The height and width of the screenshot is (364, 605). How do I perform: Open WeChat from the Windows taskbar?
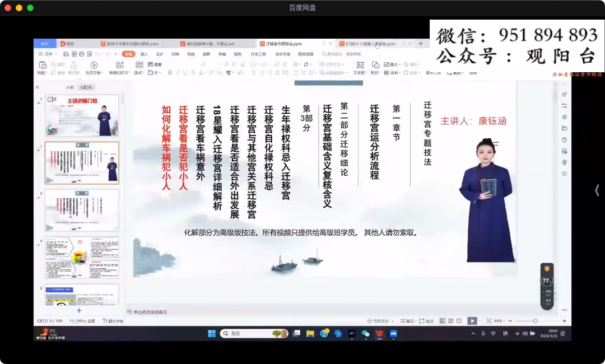point(366,334)
